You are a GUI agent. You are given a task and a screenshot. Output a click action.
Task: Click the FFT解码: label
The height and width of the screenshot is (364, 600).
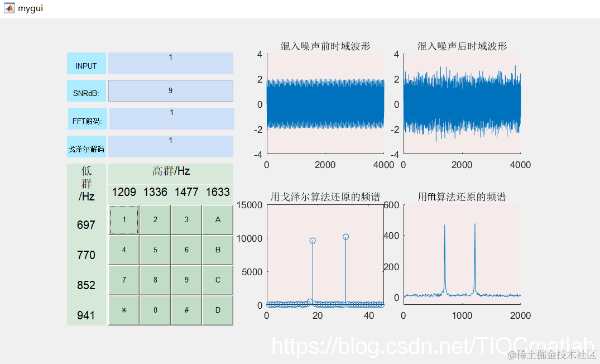(x=88, y=118)
